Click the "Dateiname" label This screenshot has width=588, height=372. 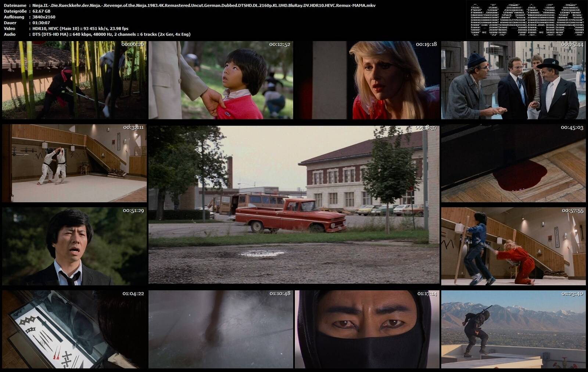click(15, 6)
